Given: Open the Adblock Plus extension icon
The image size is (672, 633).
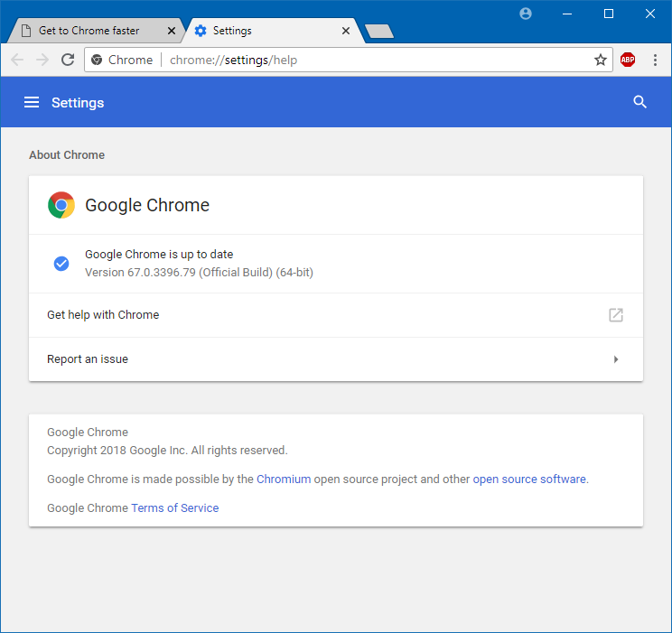Looking at the screenshot, I should pos(628,60).
